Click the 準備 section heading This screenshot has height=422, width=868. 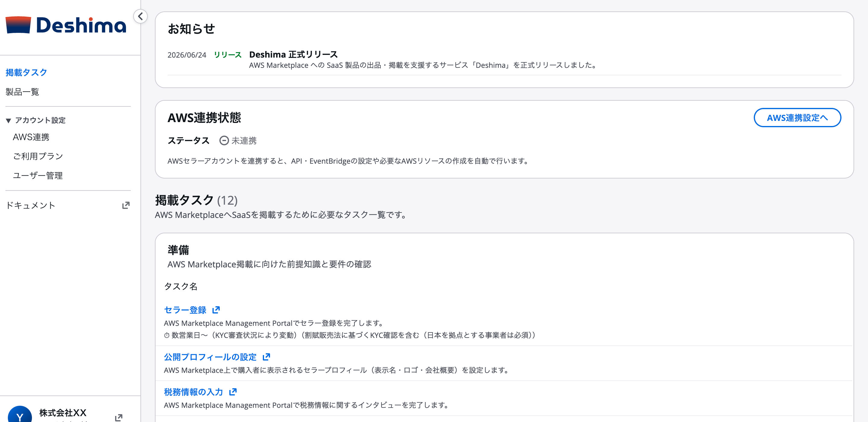[178, 250]
